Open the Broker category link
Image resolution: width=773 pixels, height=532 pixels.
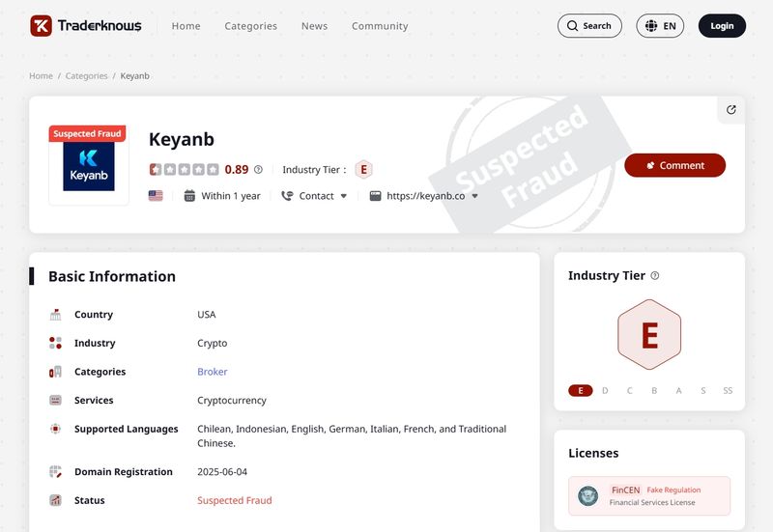(213, 372)
